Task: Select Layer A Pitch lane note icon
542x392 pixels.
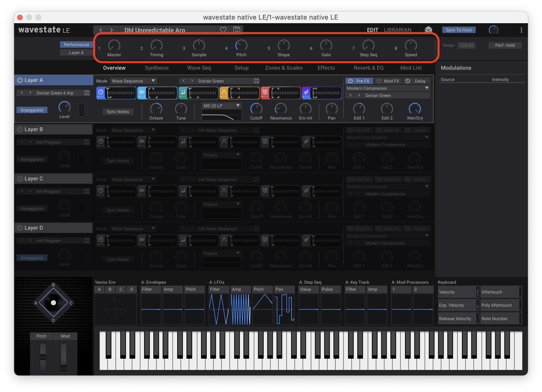Action: tap(183, 93)
